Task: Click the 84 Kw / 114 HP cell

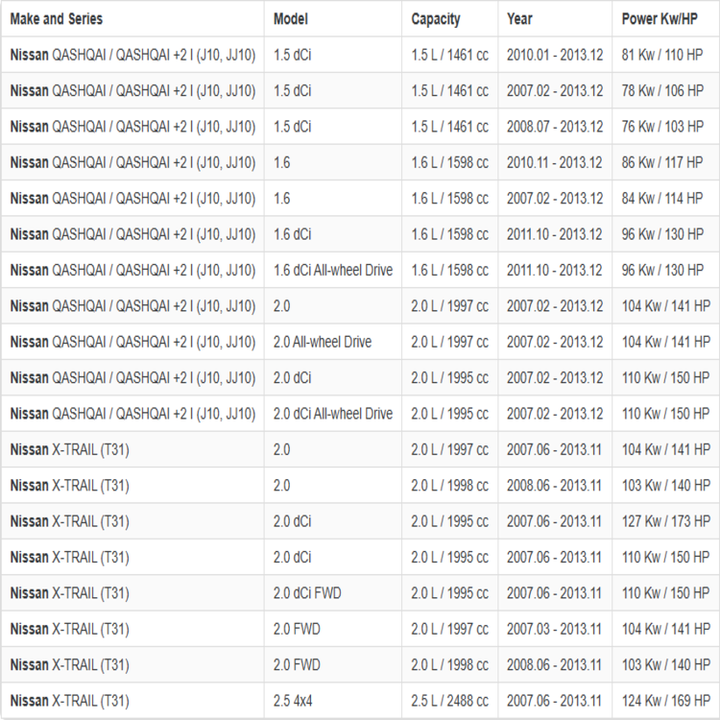Action: click(x=663, y=199)
